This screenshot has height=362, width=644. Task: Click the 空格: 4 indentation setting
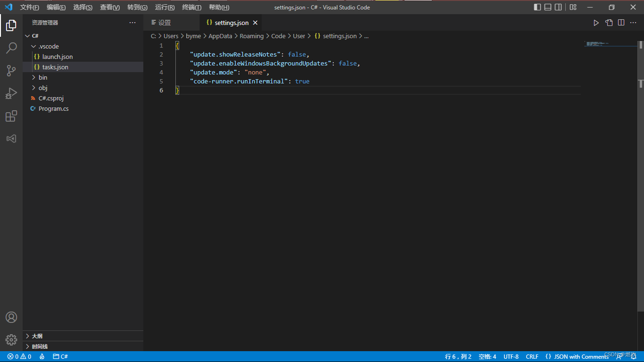[x=487, y=357]
